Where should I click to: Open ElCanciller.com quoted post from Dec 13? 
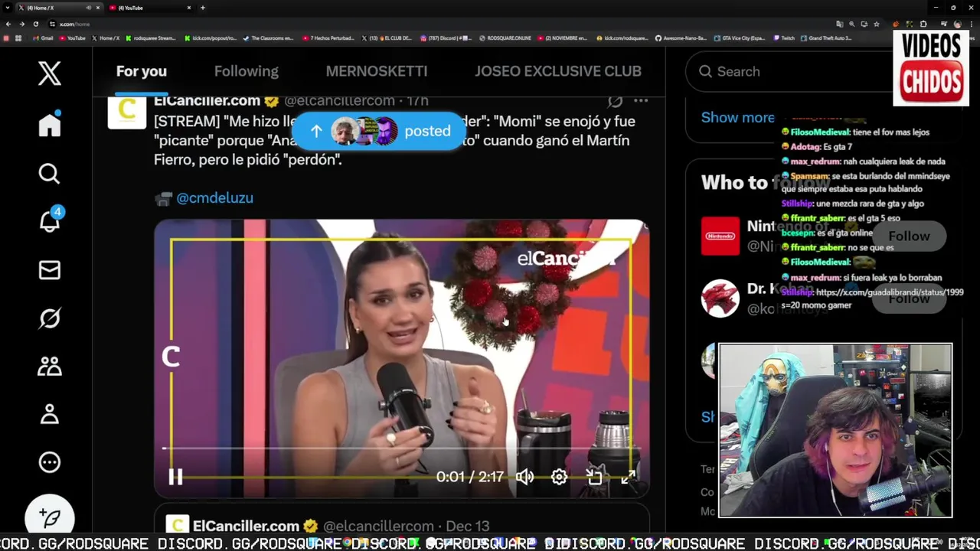click(x=402, y=518)
